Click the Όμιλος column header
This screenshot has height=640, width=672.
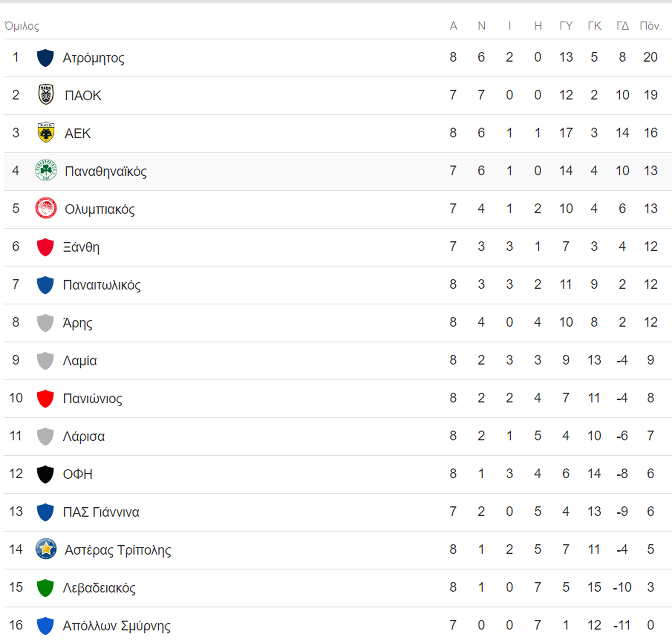[x=22, y=26]
